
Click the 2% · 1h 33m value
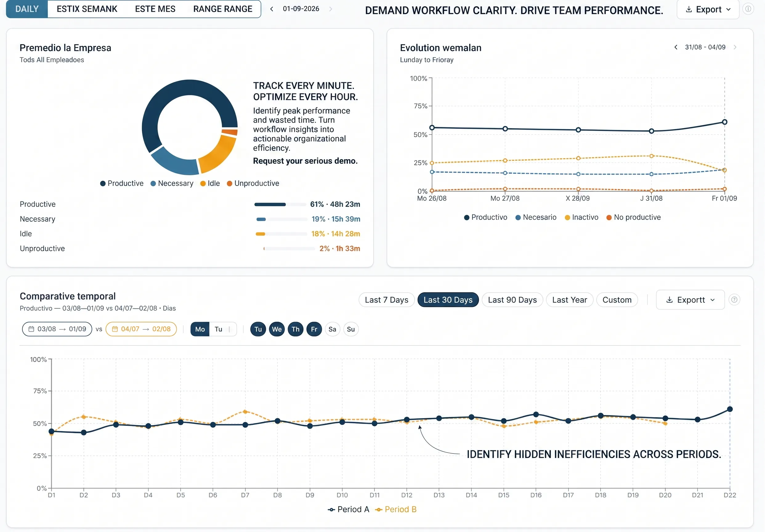point(339,248)
